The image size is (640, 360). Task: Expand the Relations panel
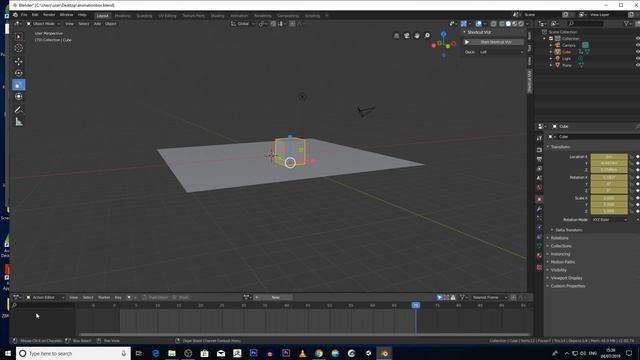click(x=559, y=238)
